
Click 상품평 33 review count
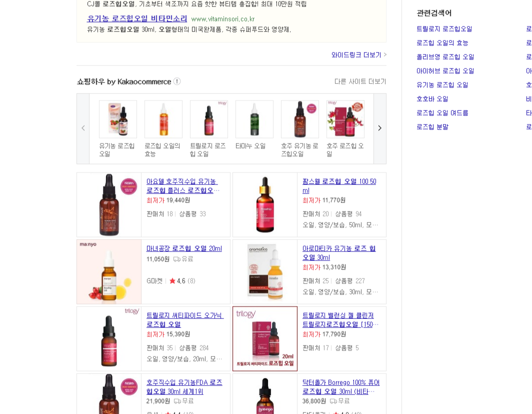coord(192,214)
